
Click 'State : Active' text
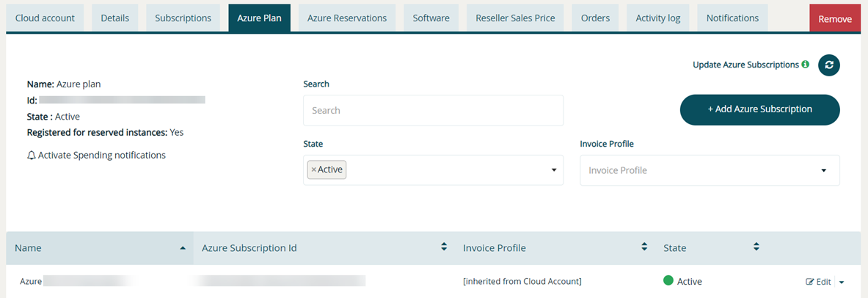pos(53,117)
